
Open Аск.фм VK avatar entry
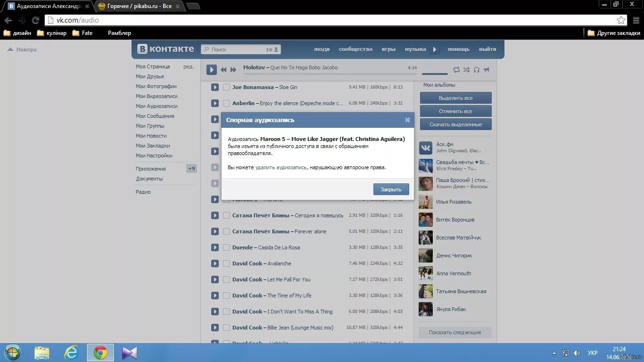426,148
